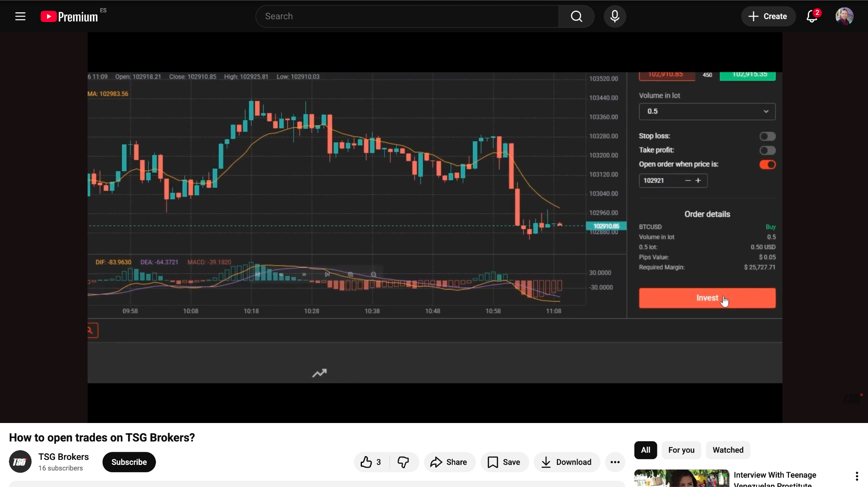Open TSG Brokers channel avatar
Viewport: 868px width, 487px height.
tap(20, 462)
